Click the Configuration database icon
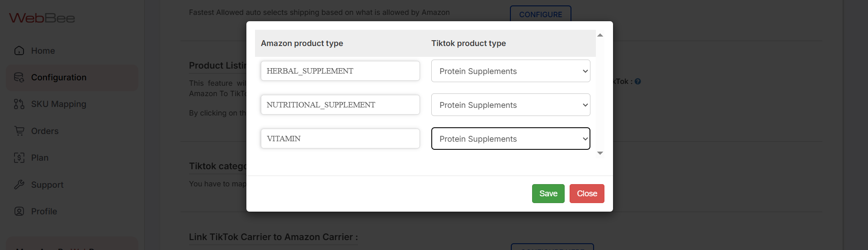Image resolution: width=868 pixels, height=250 pixels. point(19,77)
